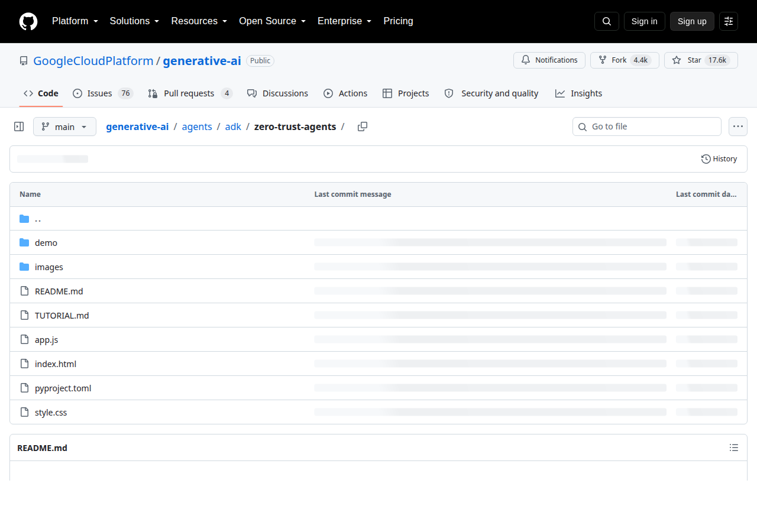Open the TUTORIAL.md file

(x=62, y=316)
